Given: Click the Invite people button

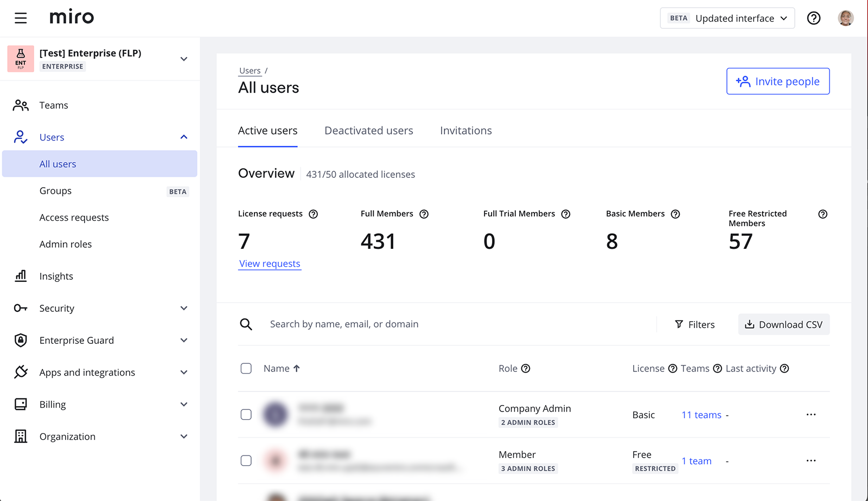Looking at the screenshot, I should pyautogui.click(x=777, y=81).
